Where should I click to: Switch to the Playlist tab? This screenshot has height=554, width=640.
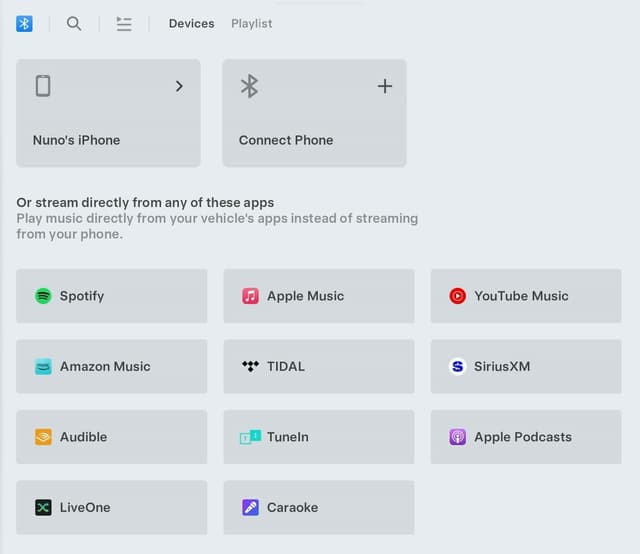pyautogui.click(x=251, y=23)
